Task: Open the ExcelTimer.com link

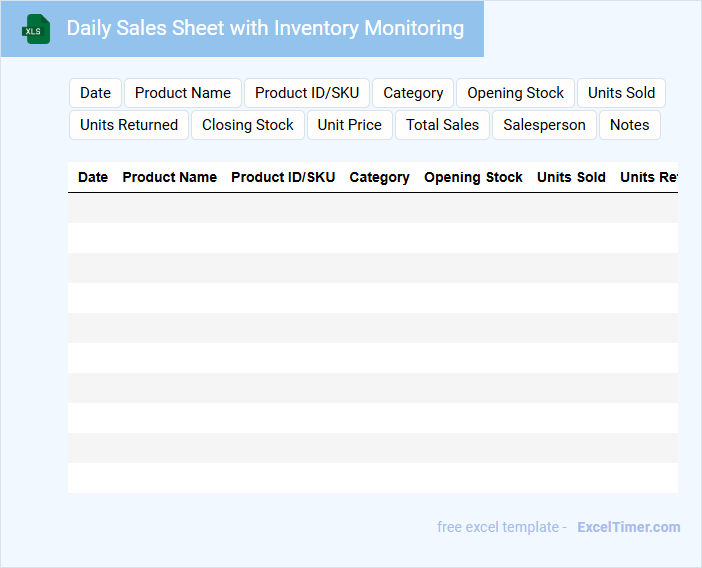Action: coord(628,527)
